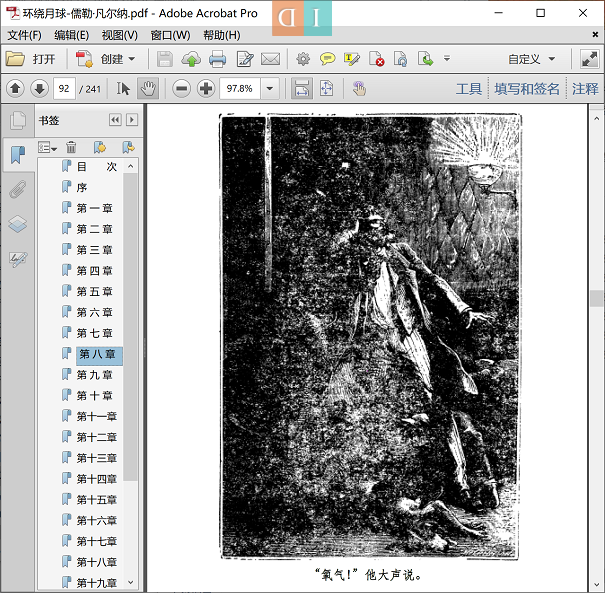
Task: Open the 帮助(H) menu
Action: (x=221, y=35)
